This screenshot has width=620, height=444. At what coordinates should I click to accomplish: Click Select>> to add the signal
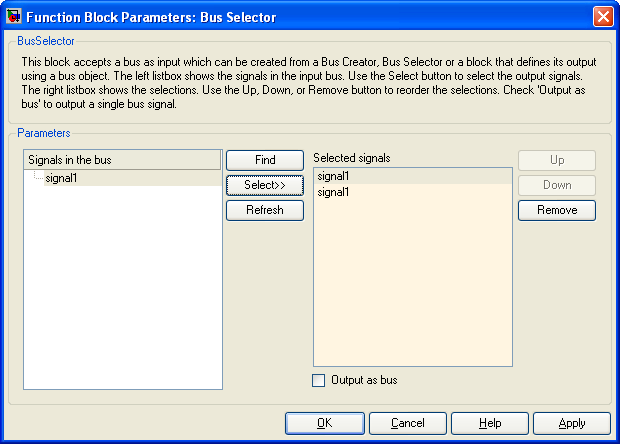pos(265,185)
